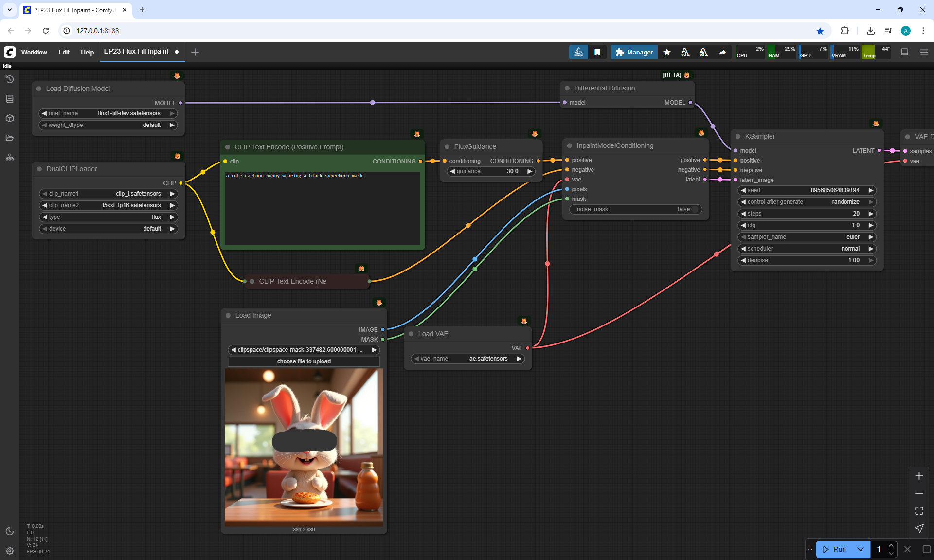
Task: Click the share arrow icon in toolbar
Action: pyautogui.click(x=722, y=52)
